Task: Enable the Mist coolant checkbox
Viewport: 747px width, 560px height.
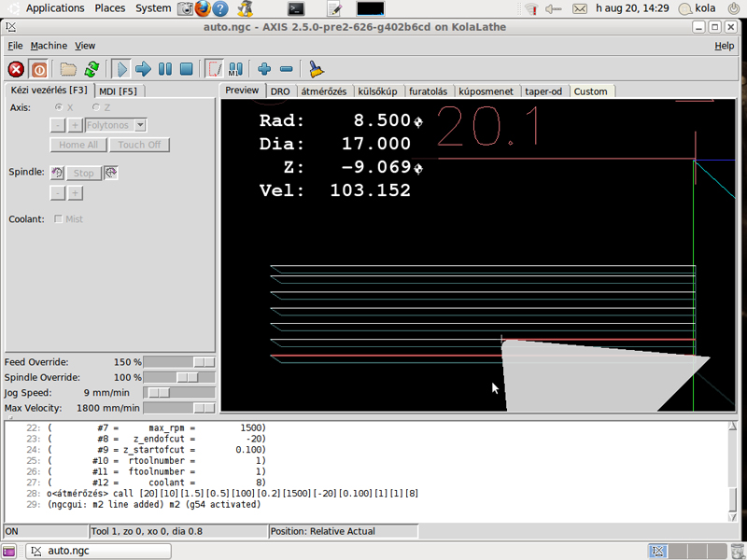Action: coord(60,219)
